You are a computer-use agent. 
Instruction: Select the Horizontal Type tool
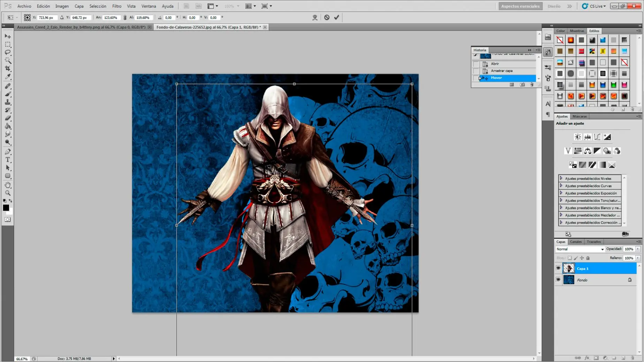pyautogui.click(x=8, y=160)
